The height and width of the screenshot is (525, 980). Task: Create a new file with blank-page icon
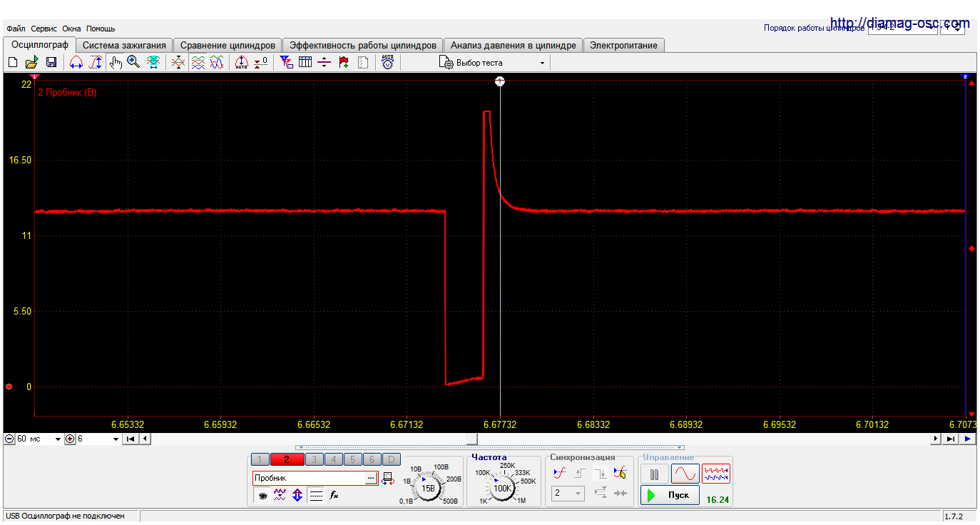pyautogui.click(x=13, y=63)
